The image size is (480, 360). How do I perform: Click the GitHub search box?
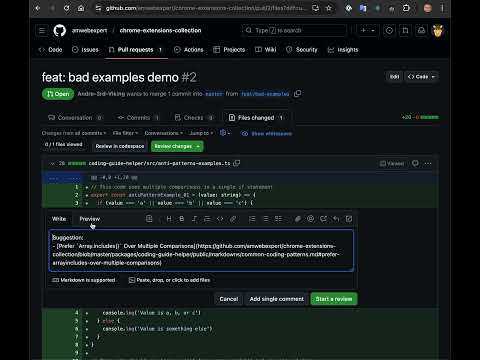point(294,31)
